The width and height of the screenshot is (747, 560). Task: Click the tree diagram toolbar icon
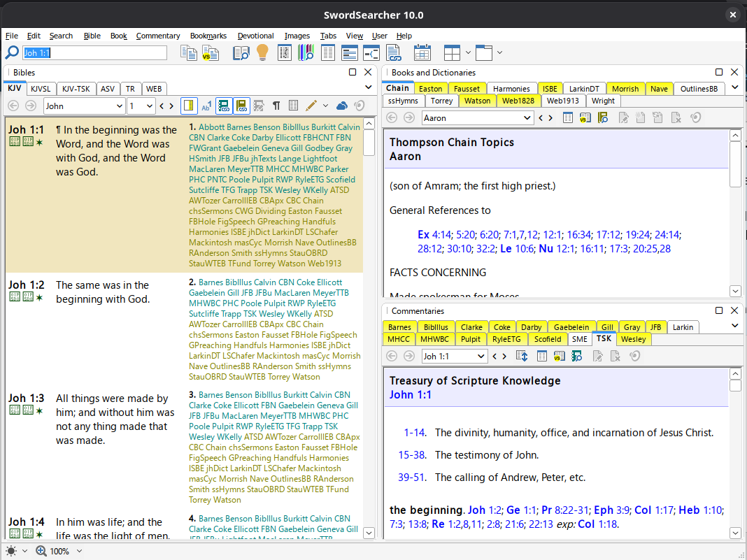click(x=371, y=52)
